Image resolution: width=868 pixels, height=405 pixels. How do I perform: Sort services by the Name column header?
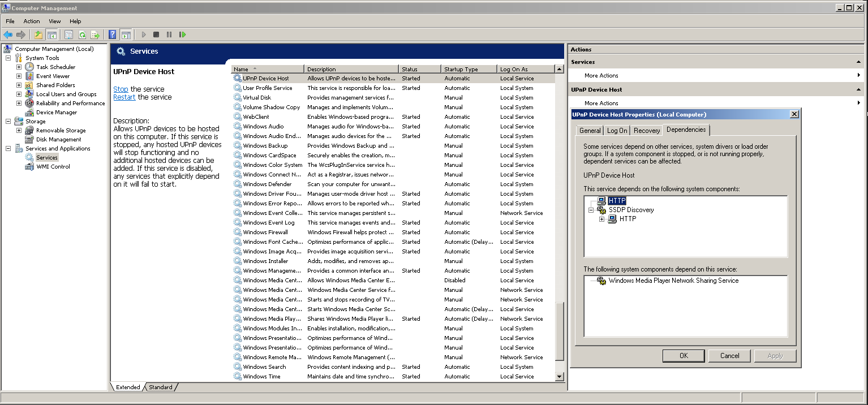268,69
